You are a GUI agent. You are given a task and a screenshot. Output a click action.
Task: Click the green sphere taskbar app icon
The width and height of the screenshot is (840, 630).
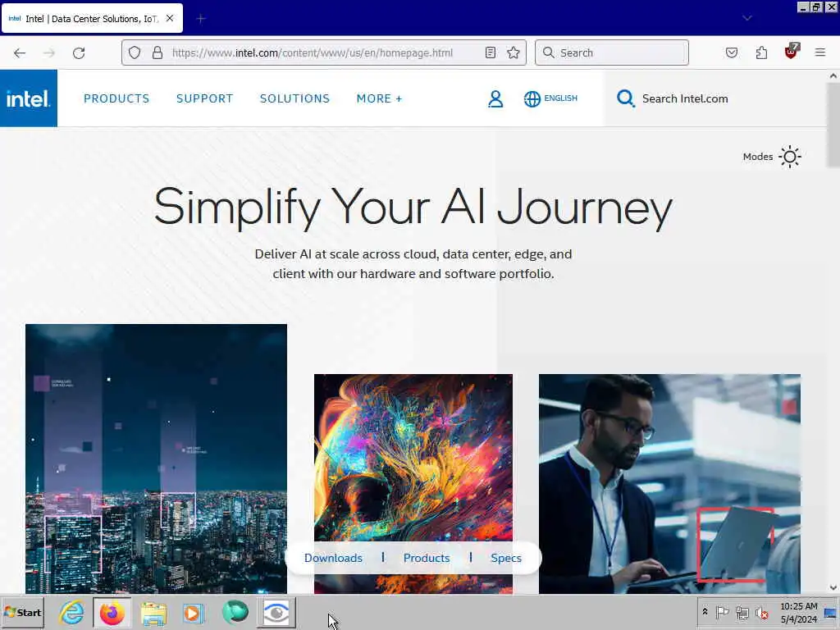[x=235, y=612]
